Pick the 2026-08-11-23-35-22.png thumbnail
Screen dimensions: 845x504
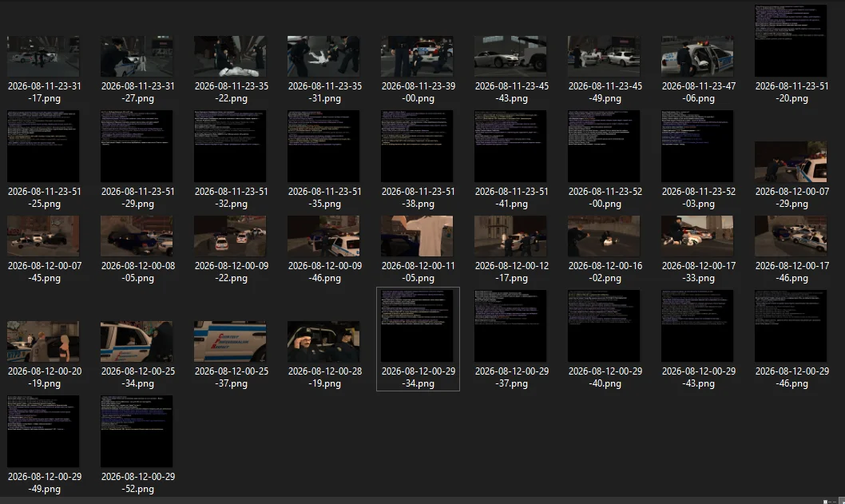pyautogui.click(x=230, y=57)
